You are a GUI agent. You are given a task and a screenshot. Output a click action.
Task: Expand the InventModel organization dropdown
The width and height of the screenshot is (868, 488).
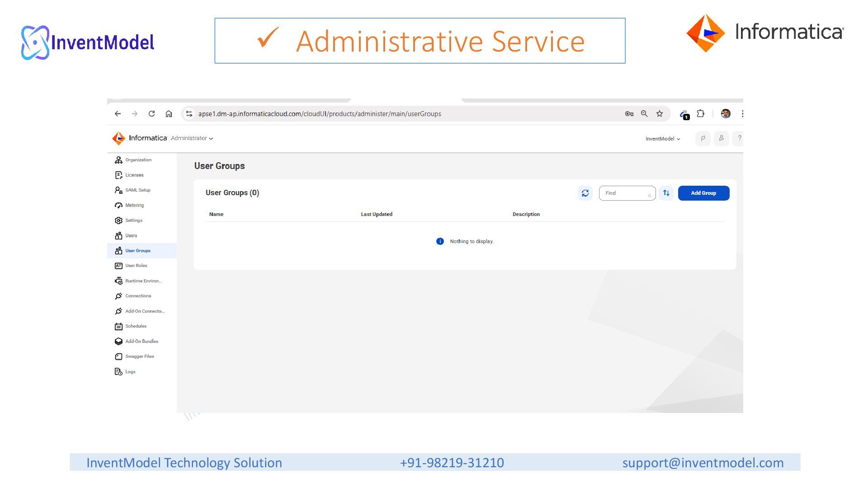pyautogui.click(x=663, y=139)
